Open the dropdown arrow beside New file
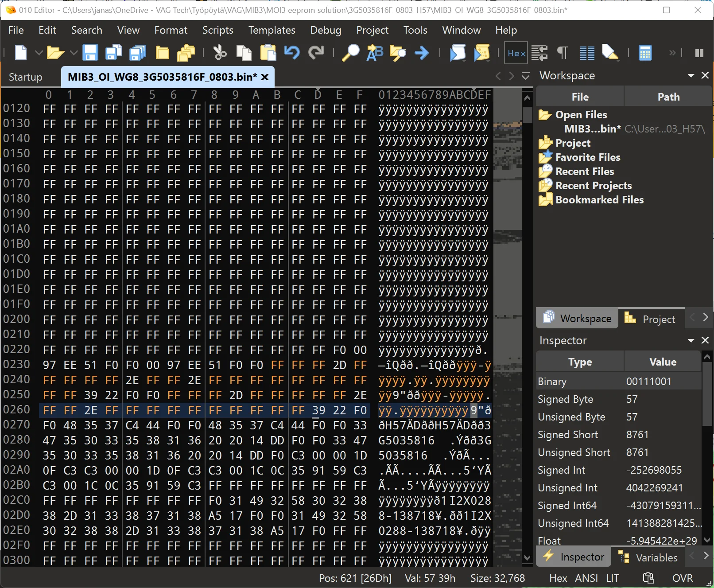The height and width of the screenshot is (588, 714). pyautogui.click(x=39, y=53)
